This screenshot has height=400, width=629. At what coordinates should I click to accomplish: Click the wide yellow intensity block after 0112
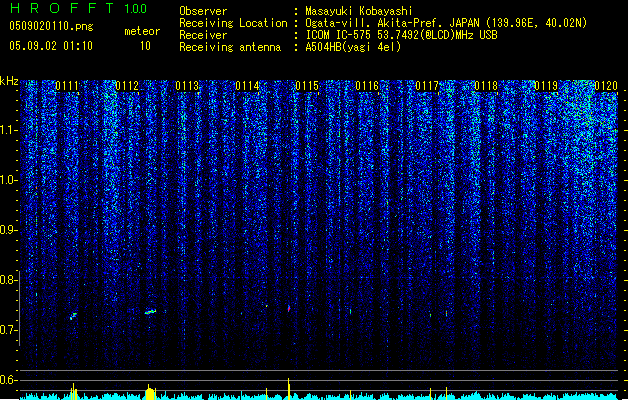[150, 393]
